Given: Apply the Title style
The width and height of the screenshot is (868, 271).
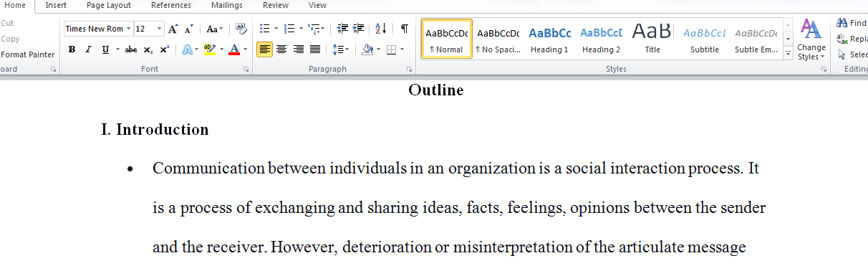Looking at the screenshot, I should tap(653, 39).
